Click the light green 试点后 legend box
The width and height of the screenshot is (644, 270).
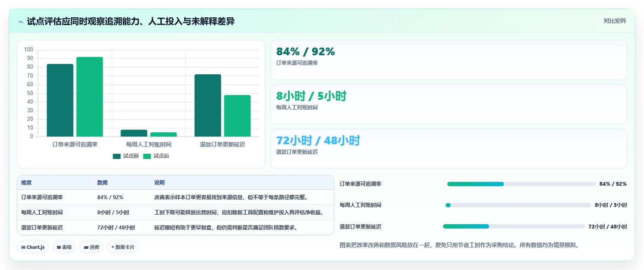coord(147,156)
